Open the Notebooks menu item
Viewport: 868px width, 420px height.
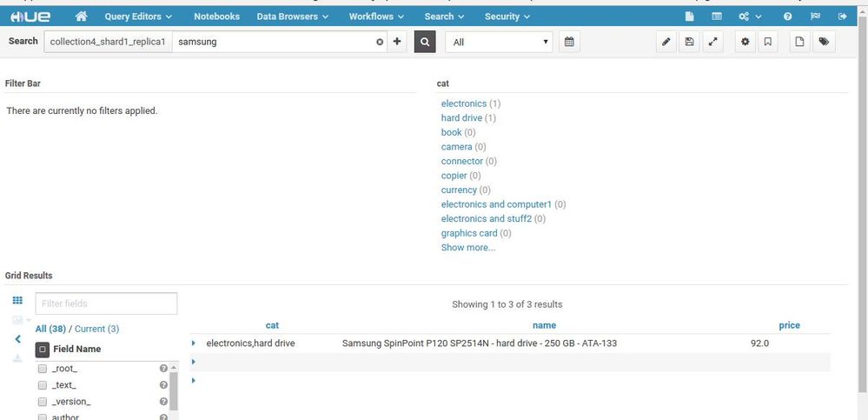pyautogui.click(x=216, y=17)
